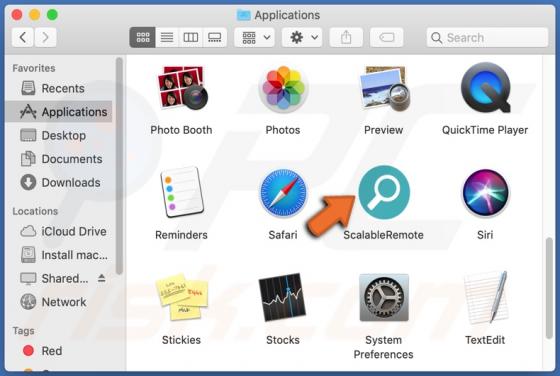
Task: Click the Applications folder icon in title bar
Action: click(244, 15)
